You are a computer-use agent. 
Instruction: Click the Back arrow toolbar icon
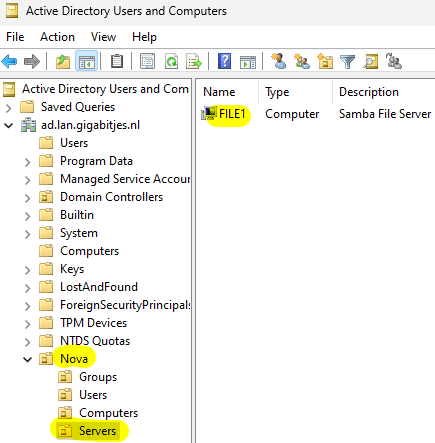click(9, 62)
